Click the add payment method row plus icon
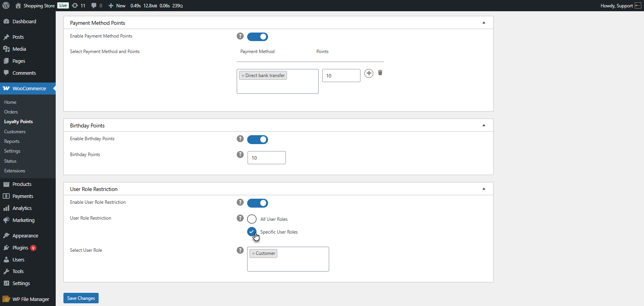Screen dimensions: 644x306 [x=369, y=73]
